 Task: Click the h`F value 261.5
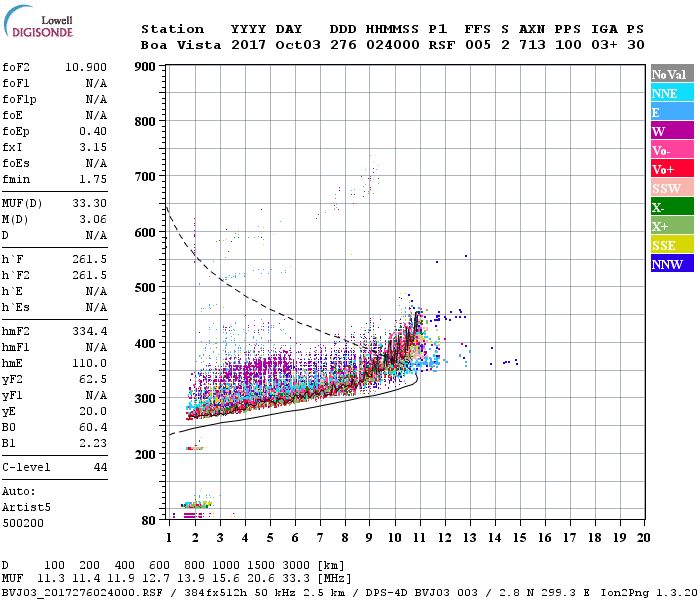(89, 259)
